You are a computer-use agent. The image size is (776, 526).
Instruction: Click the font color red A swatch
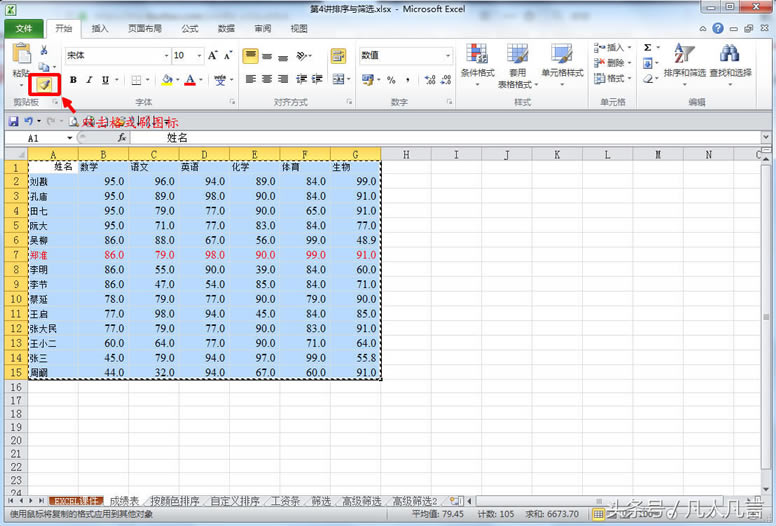(188, 80)
